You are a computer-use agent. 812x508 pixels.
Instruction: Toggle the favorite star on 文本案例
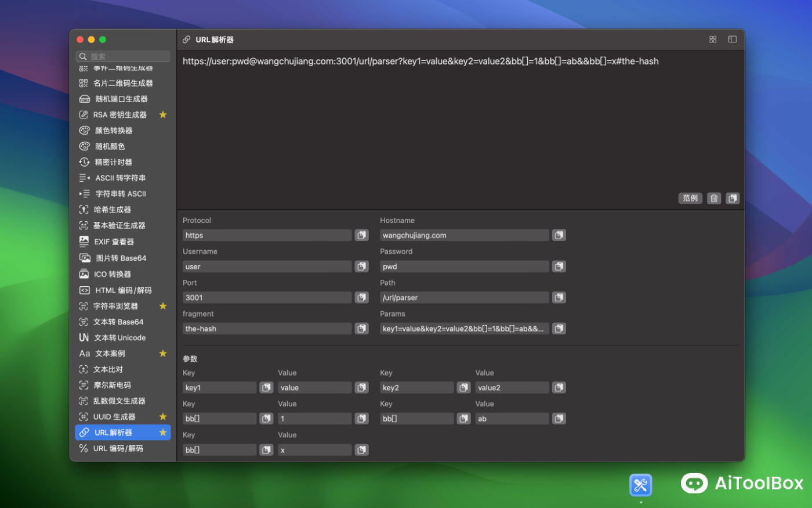pos(163,353)
